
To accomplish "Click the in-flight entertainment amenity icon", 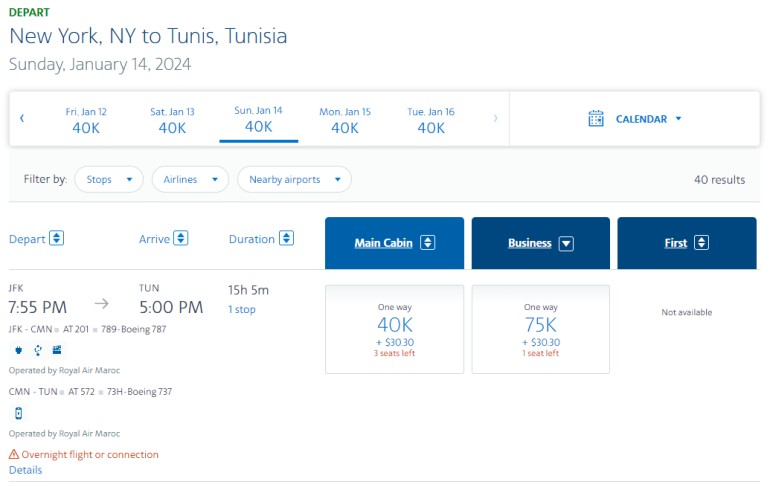I will click(56, 350).
